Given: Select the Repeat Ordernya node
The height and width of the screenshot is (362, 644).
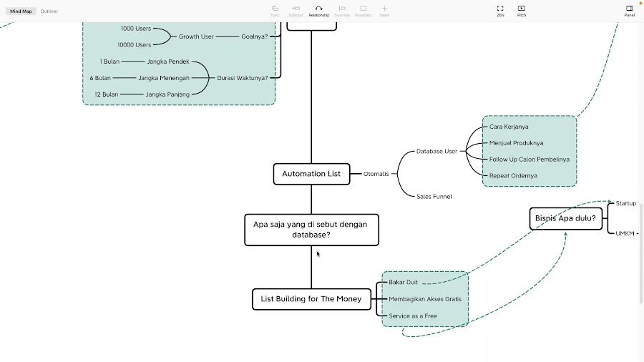Looking at the screenshot, I should click(x=513, y=176).
